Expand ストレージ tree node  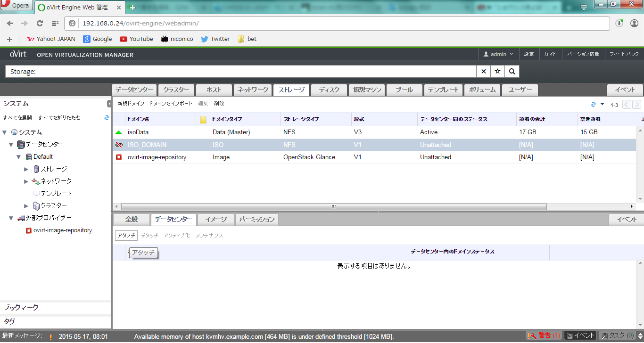click(26, 169)
